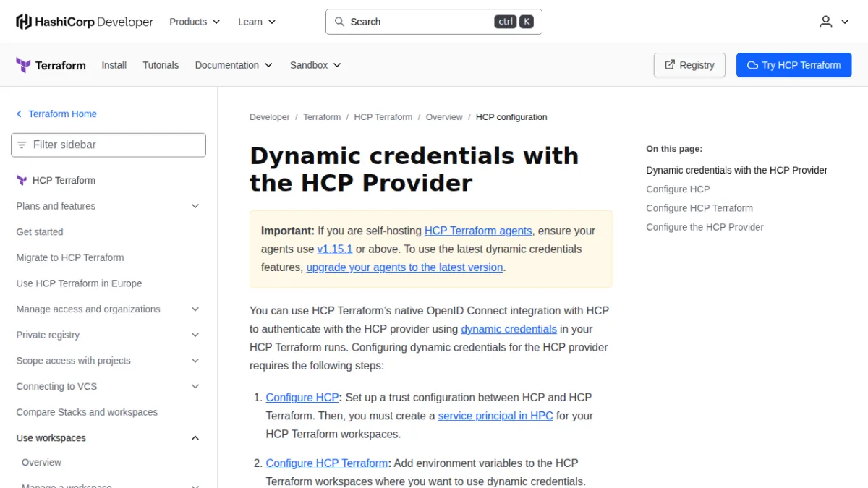Screen dimensions: 868x488
Task: Expand the Documentation dropdown
Action: pyautogui.click(x=234, y=65)
